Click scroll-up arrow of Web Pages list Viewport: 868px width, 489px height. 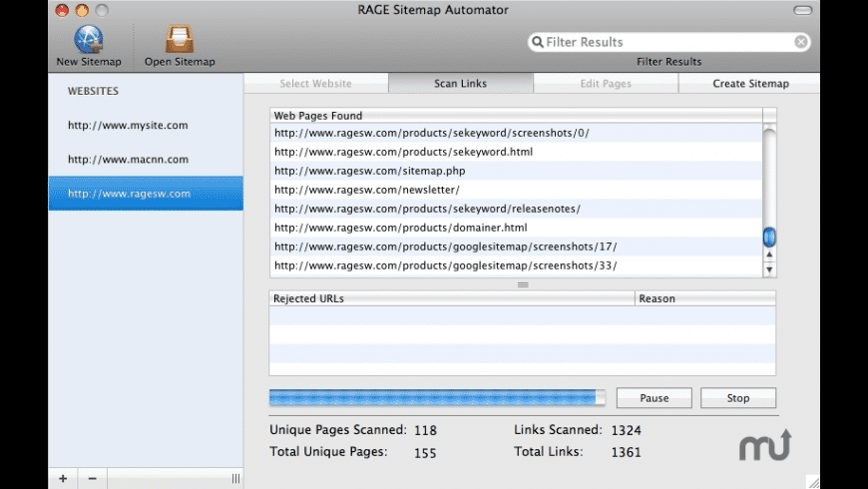pos(769,254)
